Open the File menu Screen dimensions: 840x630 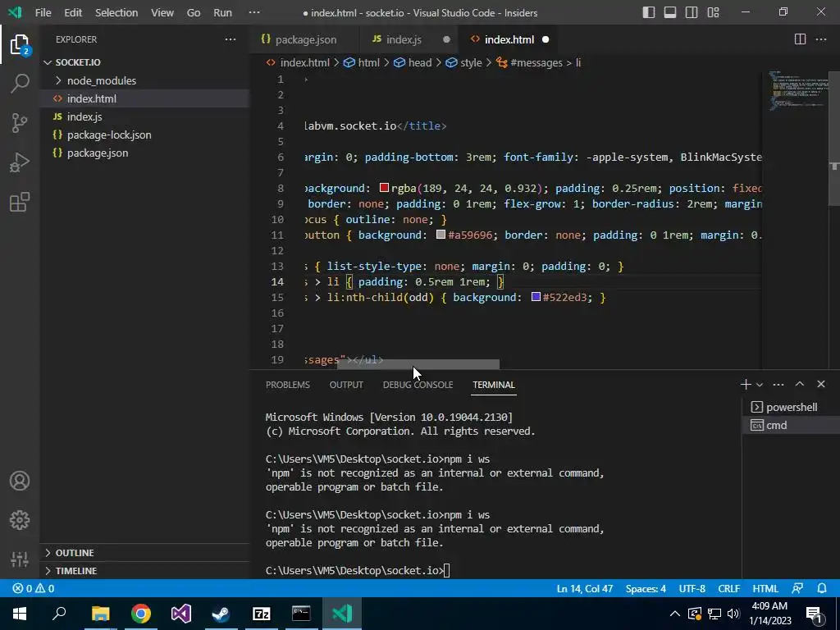tap(43, 12)
